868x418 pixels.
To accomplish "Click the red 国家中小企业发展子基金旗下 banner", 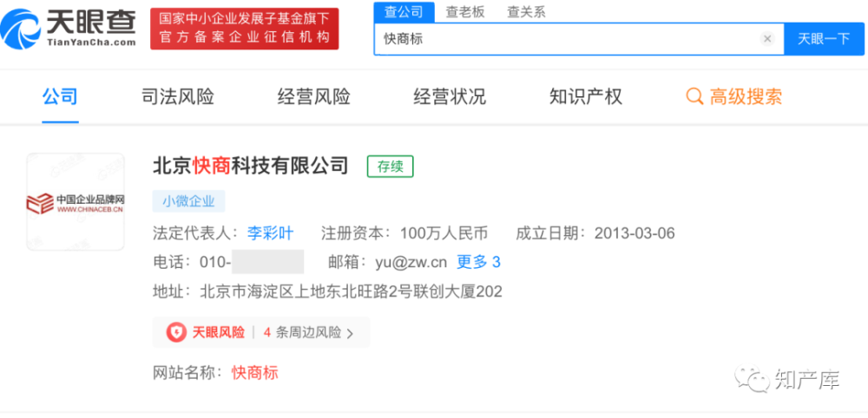I will point(245,29).
